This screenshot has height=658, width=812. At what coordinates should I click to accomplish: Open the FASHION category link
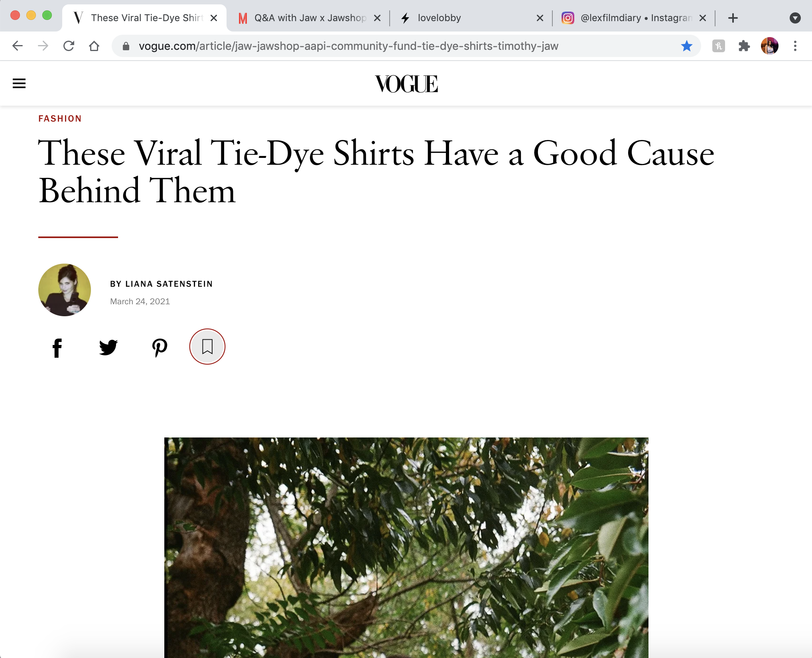[x=60, y=118]
